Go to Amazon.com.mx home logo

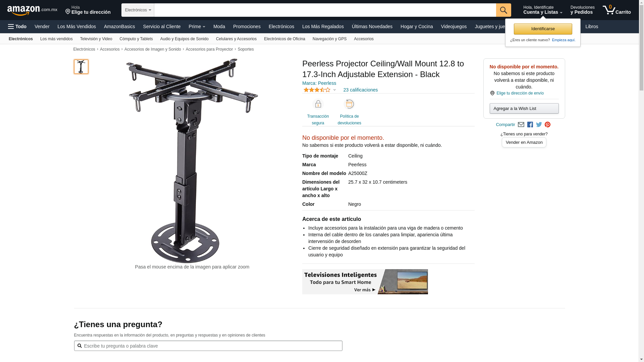32,10
